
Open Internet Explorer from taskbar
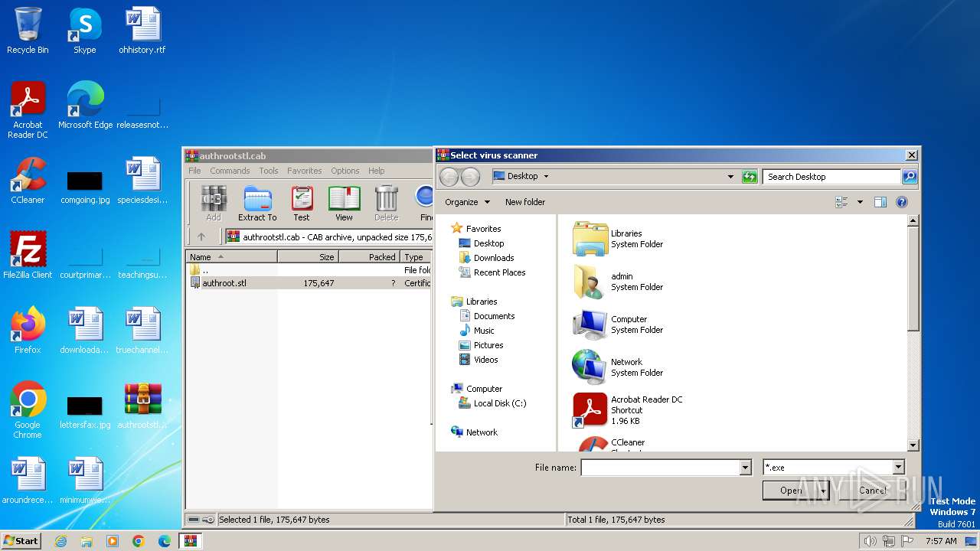pos(60,541)
